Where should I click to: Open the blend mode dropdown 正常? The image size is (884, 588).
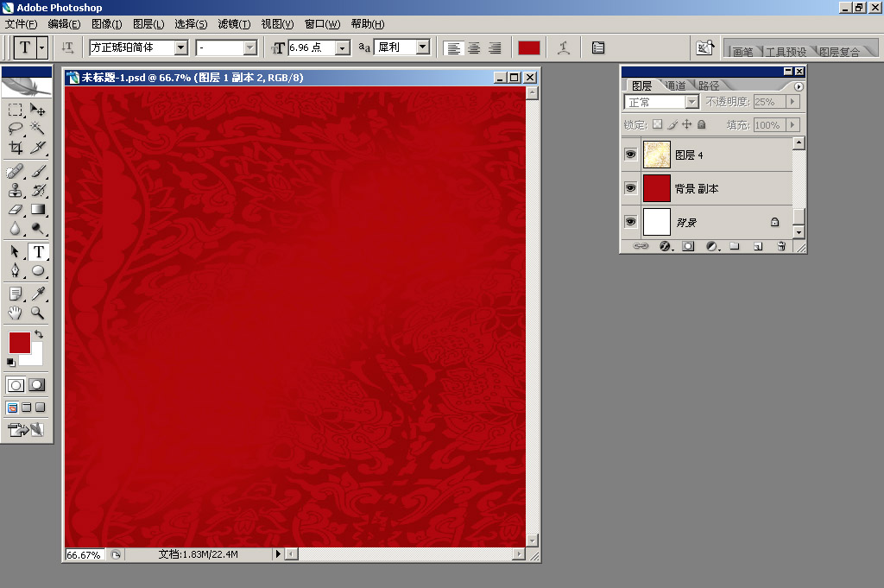click(691, 102)
